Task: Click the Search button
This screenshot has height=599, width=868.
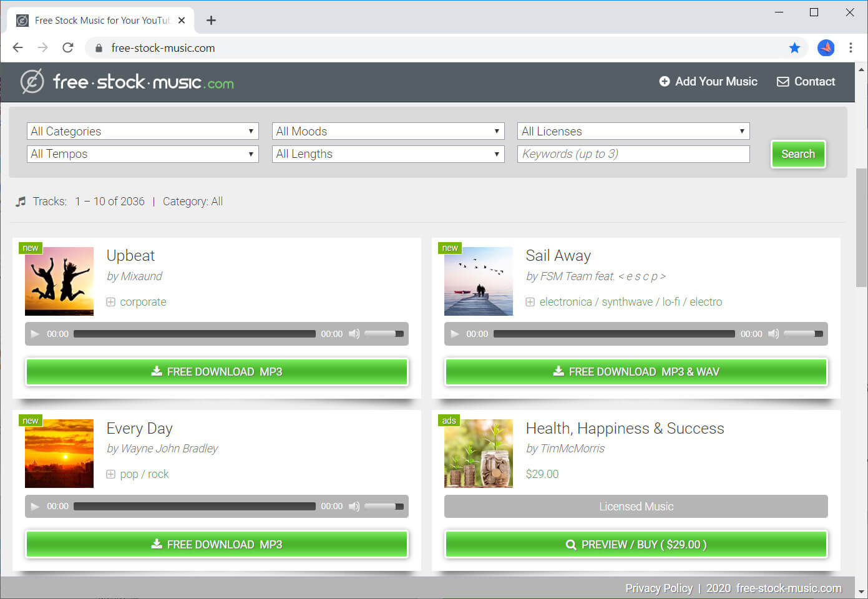Action: (798, 154)
